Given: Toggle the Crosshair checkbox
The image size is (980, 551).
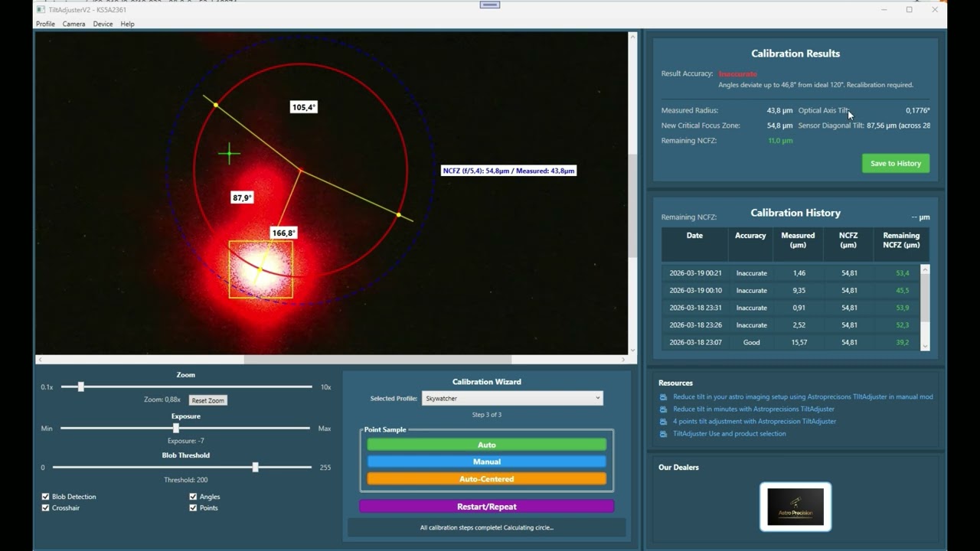Looking at the screenshot, I should [46, 507].
